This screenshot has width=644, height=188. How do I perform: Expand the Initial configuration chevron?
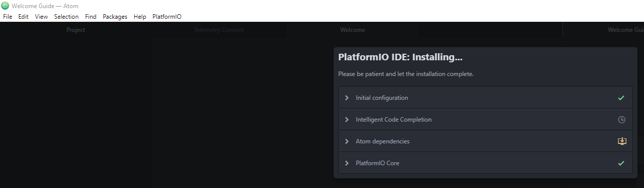click(347, 98)
